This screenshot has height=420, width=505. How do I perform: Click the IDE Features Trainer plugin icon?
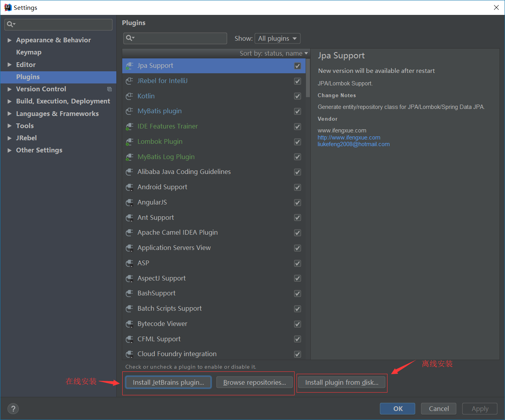(x=129, y=127)
